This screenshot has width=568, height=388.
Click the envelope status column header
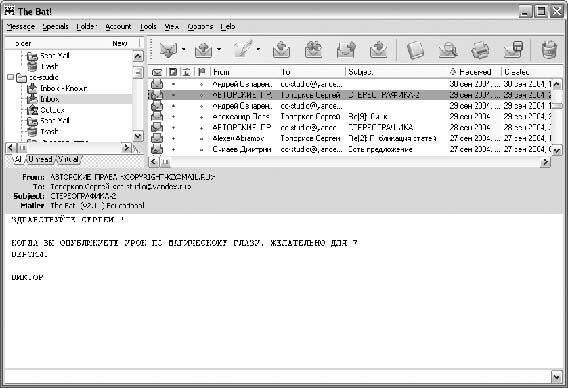[x=157, y=72]
